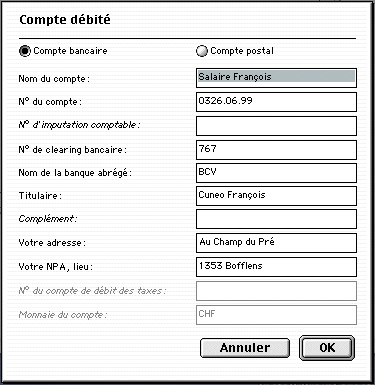Viewport: 375px width, 385px height.
Task: Click the Compte débité dialog title
Action: tap(65, 20)
